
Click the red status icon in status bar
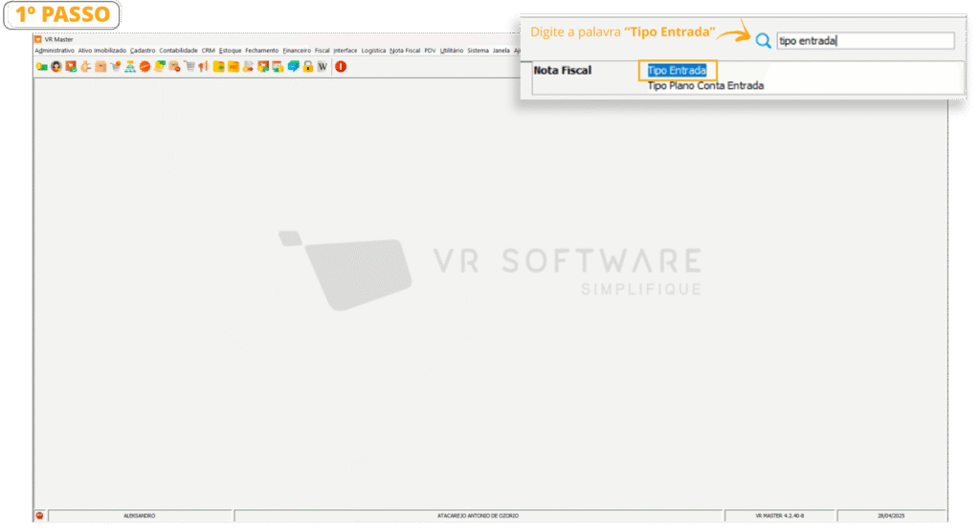tap(39, 516)
